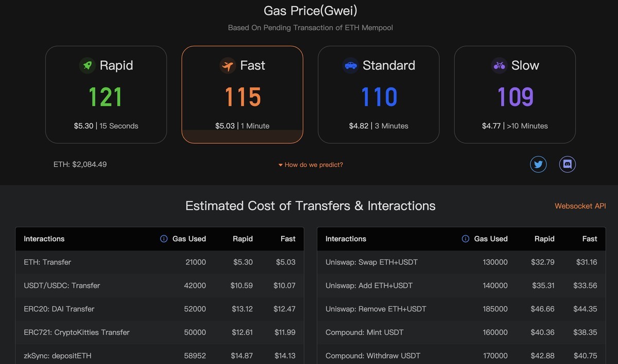Click the purple bicycle icon beside Slow
The image size is (618, 364).
pyautogui.click(x=499, y=65)
